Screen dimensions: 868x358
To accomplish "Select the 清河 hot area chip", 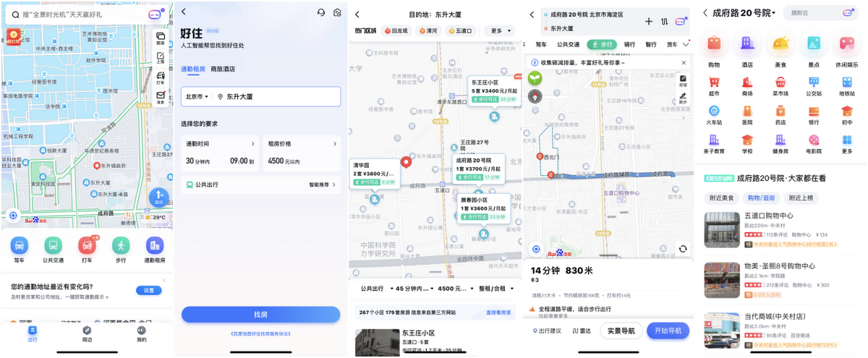I will point(427,31).
